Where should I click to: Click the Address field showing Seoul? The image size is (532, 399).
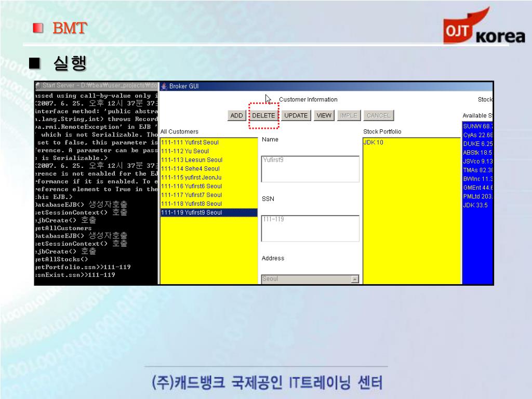click(x=307, y=279)
